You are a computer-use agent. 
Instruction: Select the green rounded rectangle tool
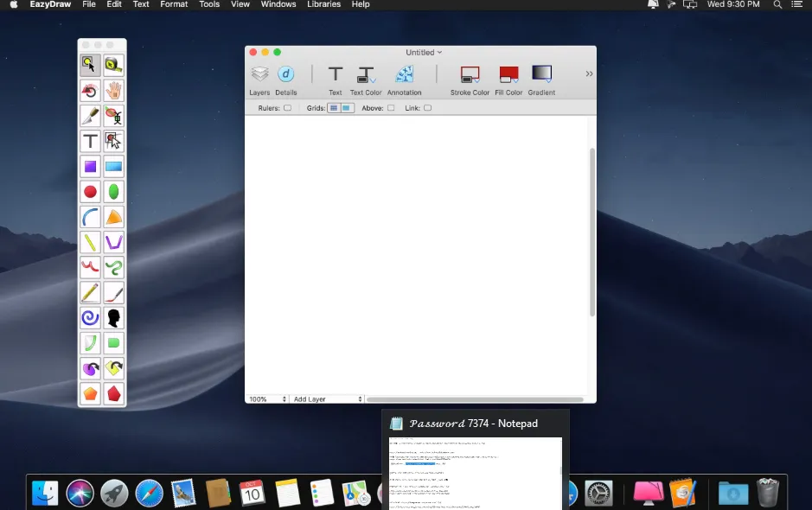pos(113,343)
